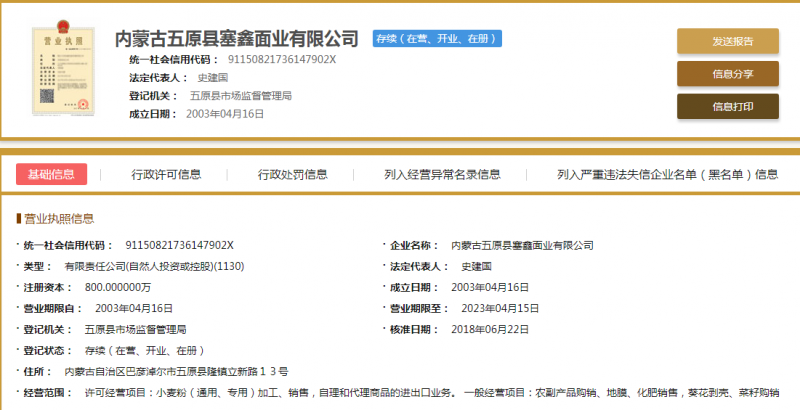Click the 发送报告 button
The image size is (800, 410).
click(728, 41)
